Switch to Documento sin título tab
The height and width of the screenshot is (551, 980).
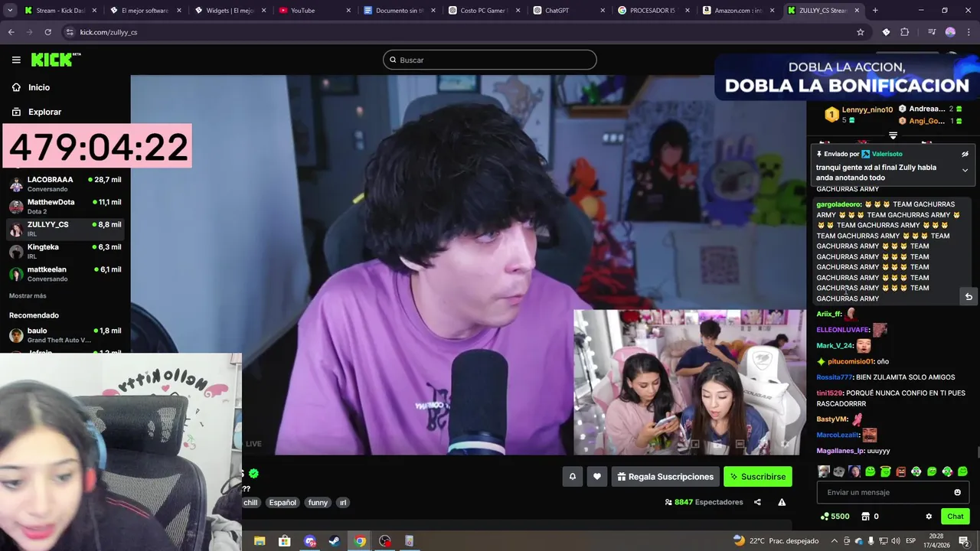398,11
